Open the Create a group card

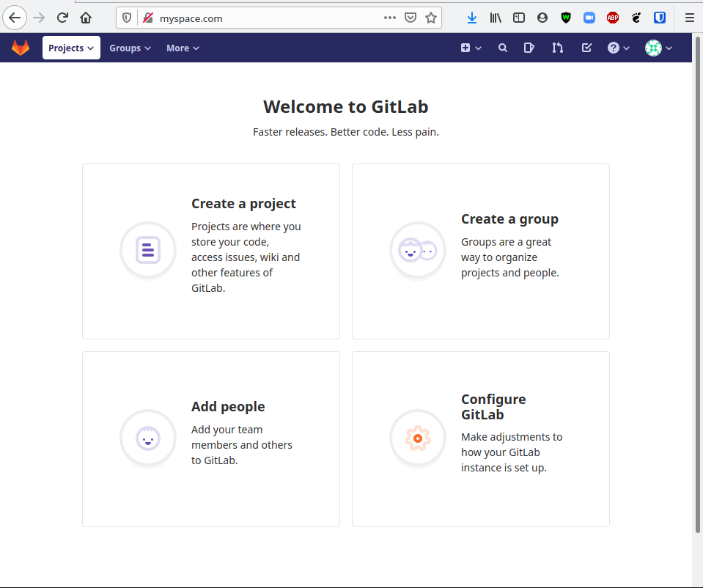pos(481,251)
